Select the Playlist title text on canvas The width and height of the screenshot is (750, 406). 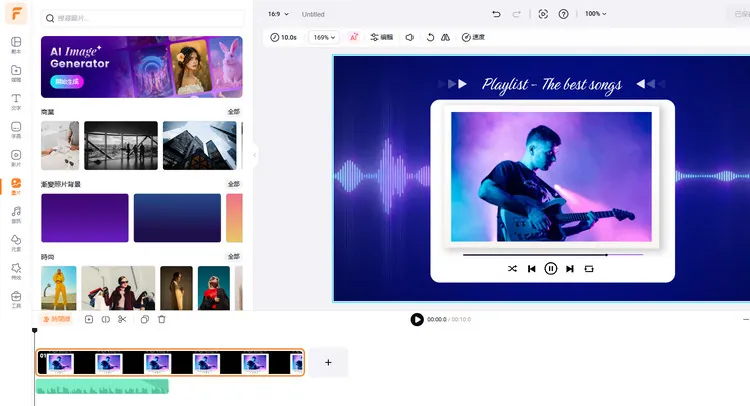point(551,85)
